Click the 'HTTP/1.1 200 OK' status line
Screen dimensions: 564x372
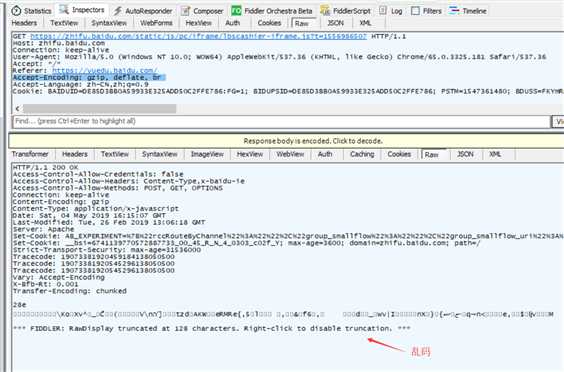pos(45,168)
